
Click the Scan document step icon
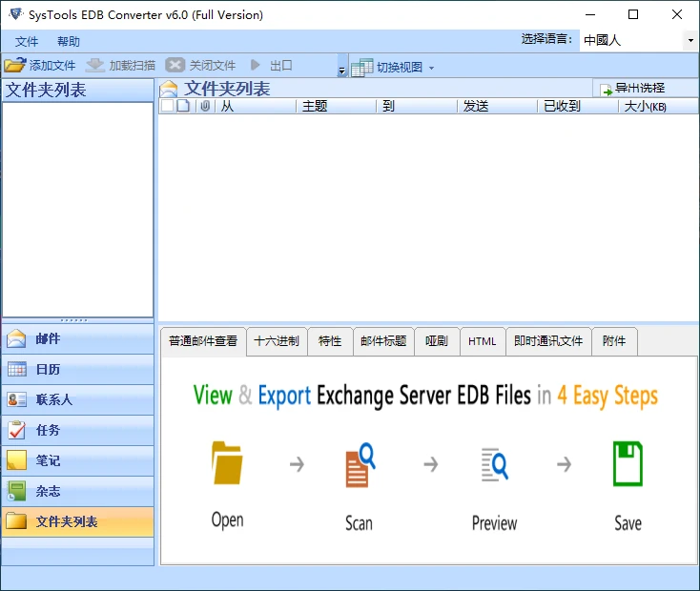[360, 464]
